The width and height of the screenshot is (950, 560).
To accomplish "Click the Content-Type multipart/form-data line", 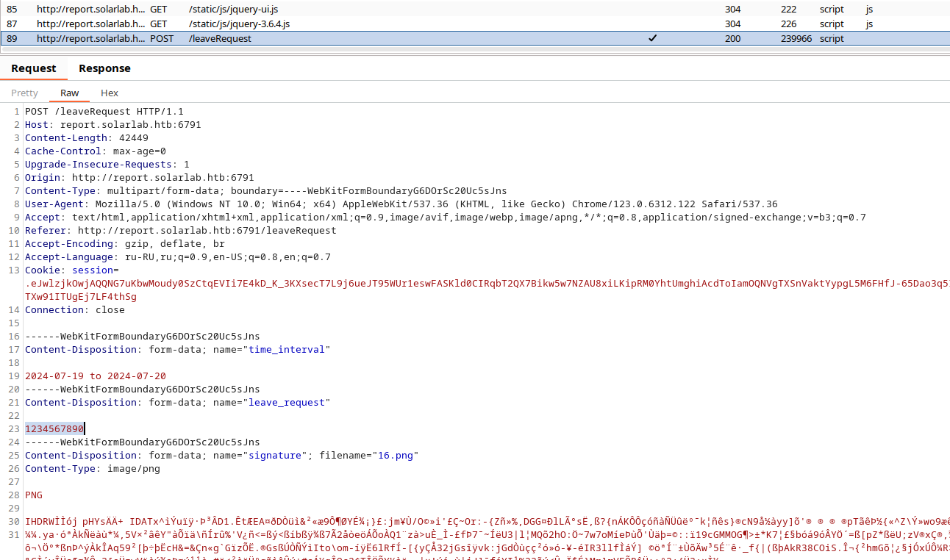I will click(266, 191).
